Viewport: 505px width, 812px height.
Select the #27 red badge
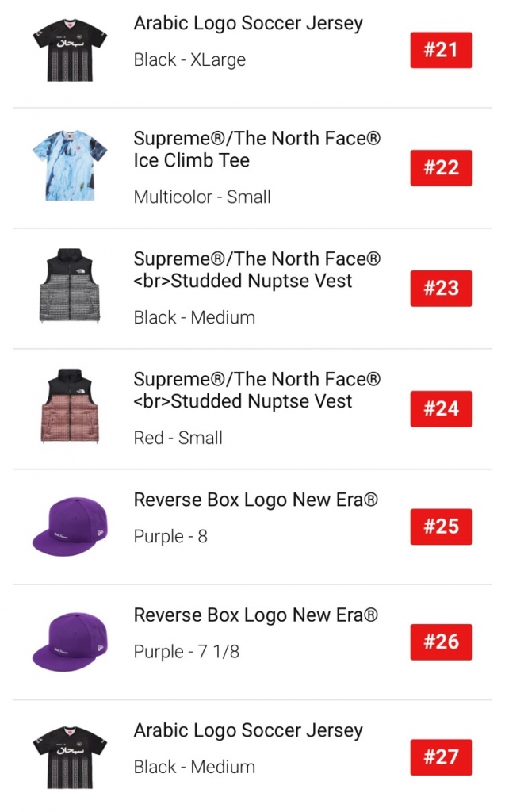[x=441, y=756]
